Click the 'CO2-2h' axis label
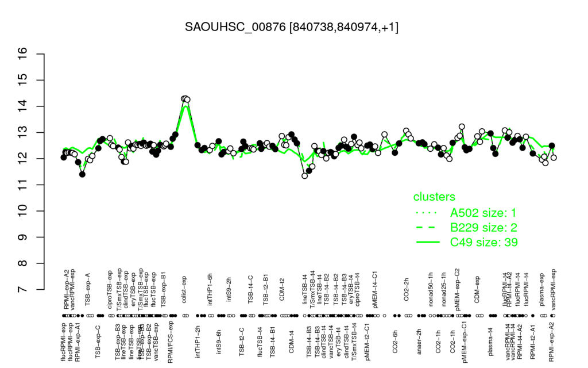Screen dimensions: 588x368 407,290
